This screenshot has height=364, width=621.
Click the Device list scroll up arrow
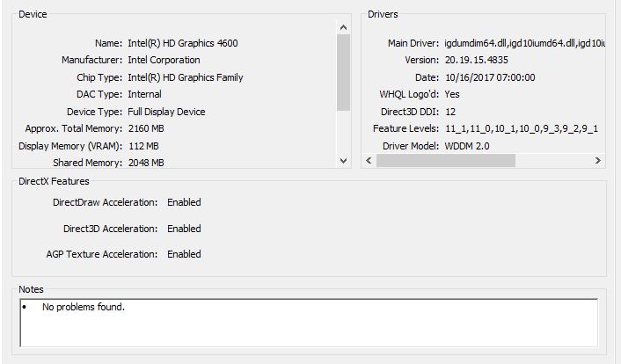point(344,27)
